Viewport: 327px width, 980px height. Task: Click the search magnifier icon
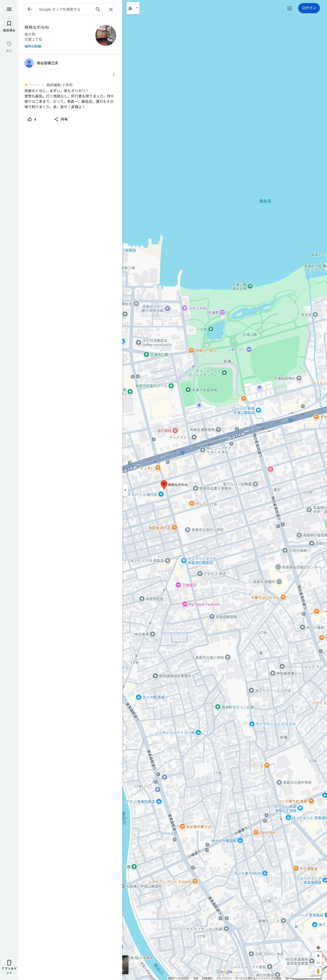coord(98,9)
